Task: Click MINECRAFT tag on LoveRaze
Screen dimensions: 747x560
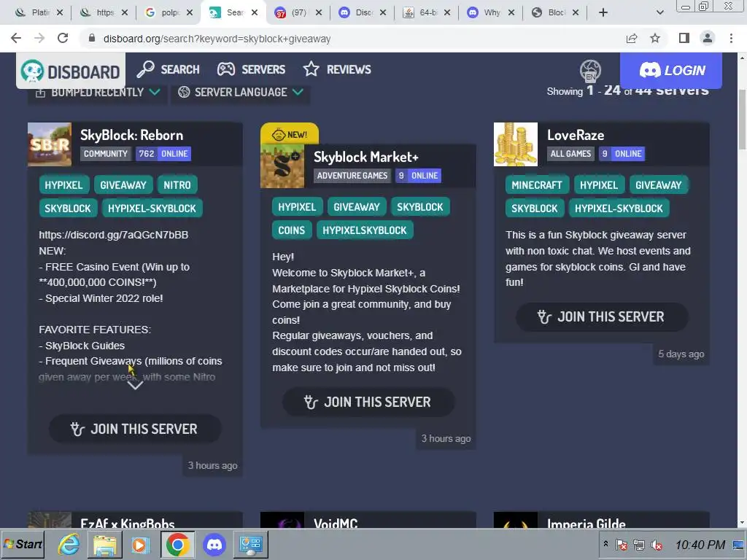Action: 537,185
